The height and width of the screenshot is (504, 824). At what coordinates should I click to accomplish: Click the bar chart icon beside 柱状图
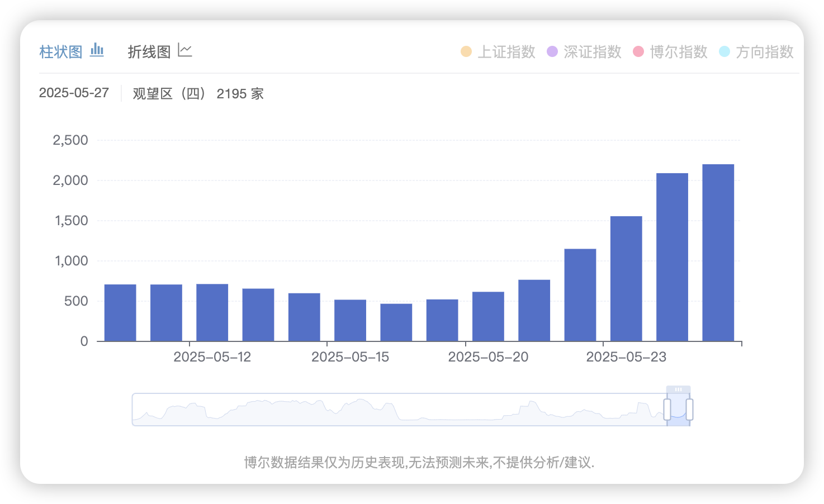[x=97, y=50]
